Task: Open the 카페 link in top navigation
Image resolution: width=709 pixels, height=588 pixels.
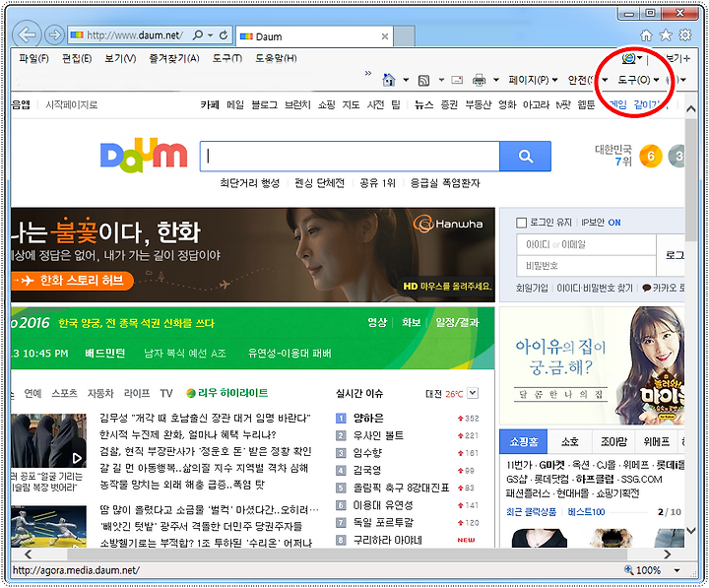Action: [210, 105]
